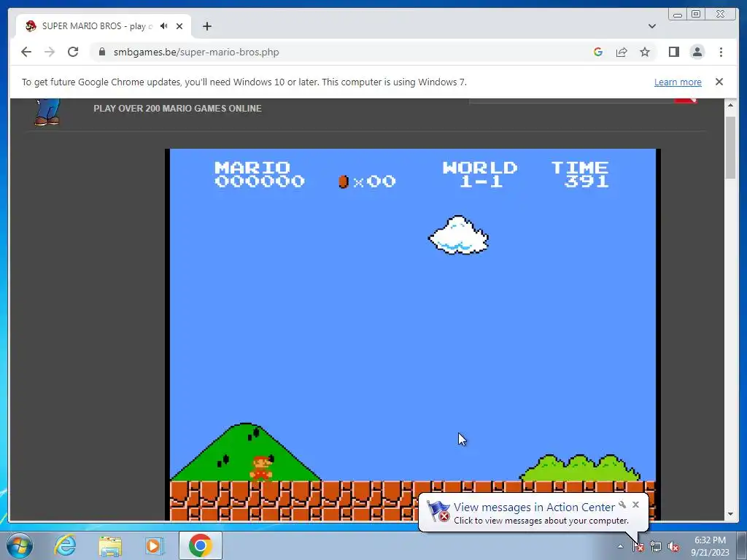This screenshot has width=747, height=560.
Task: Close the Action Center notification balloon
Action: click(635, 505)
